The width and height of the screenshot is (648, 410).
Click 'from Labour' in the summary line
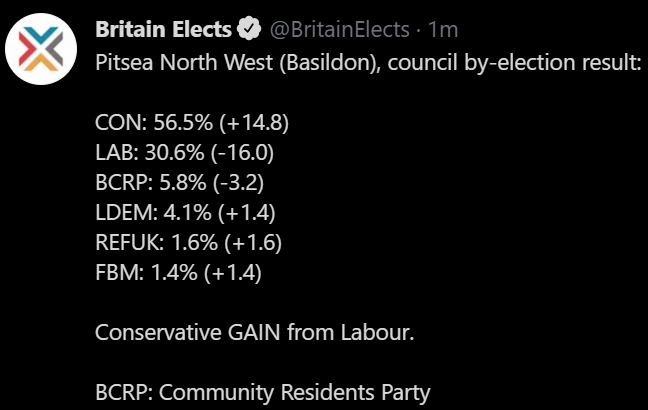350,331
